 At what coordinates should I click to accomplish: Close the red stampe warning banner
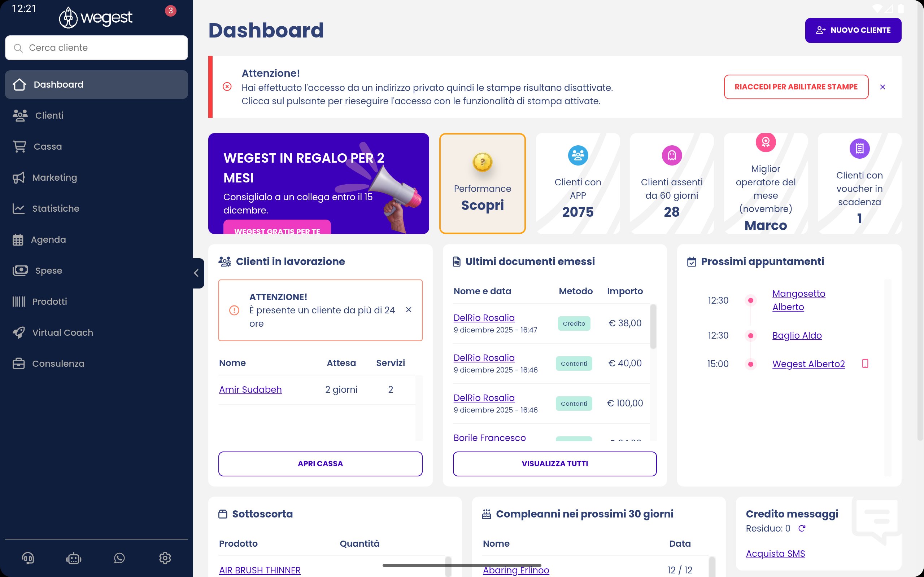(882, 87)
